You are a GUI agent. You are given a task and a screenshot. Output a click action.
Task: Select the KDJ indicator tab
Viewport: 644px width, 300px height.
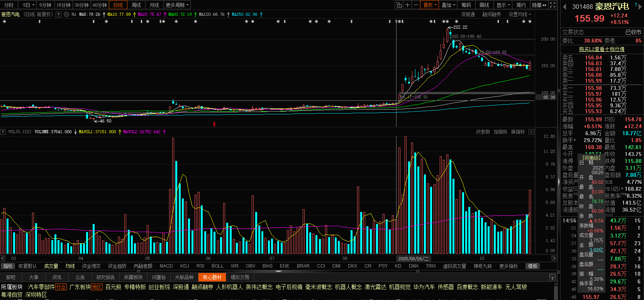click(185, 266)
